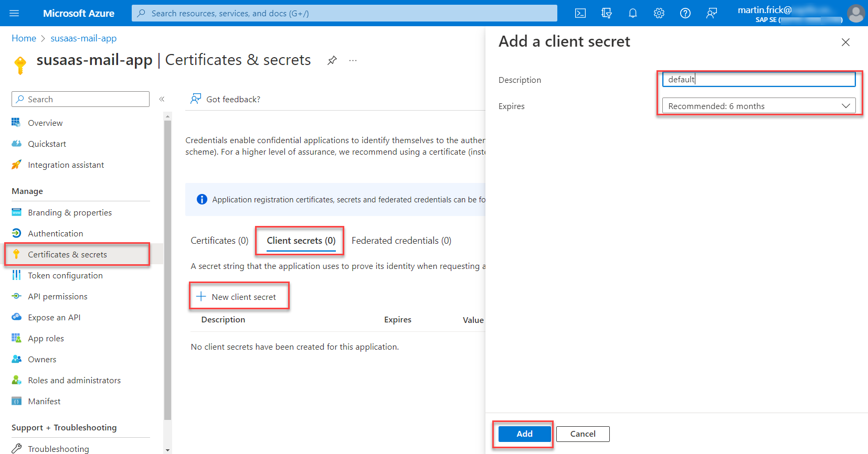Open Token configuration menu item
This screenshot has height=454, width=868.
tap(65, 275)
